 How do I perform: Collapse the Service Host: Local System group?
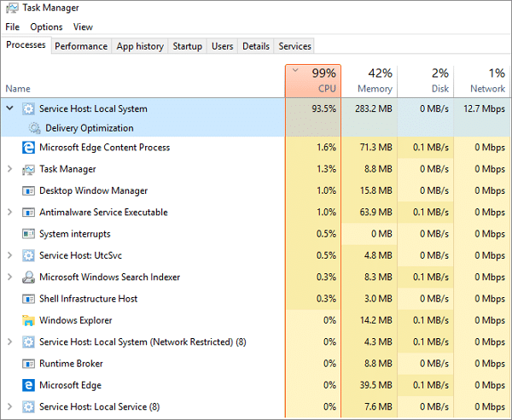tap(9, 108)
